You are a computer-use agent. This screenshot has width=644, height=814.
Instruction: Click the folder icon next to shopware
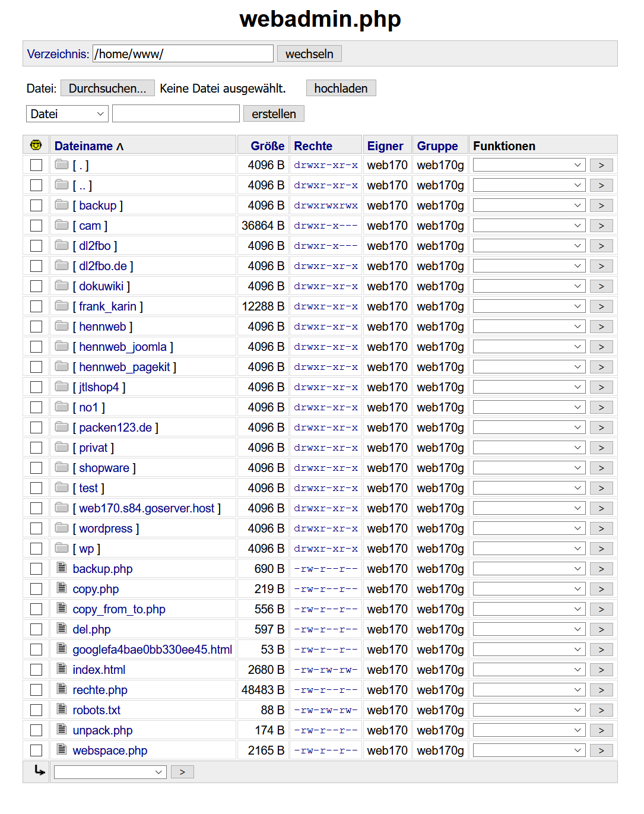point(62,467)
